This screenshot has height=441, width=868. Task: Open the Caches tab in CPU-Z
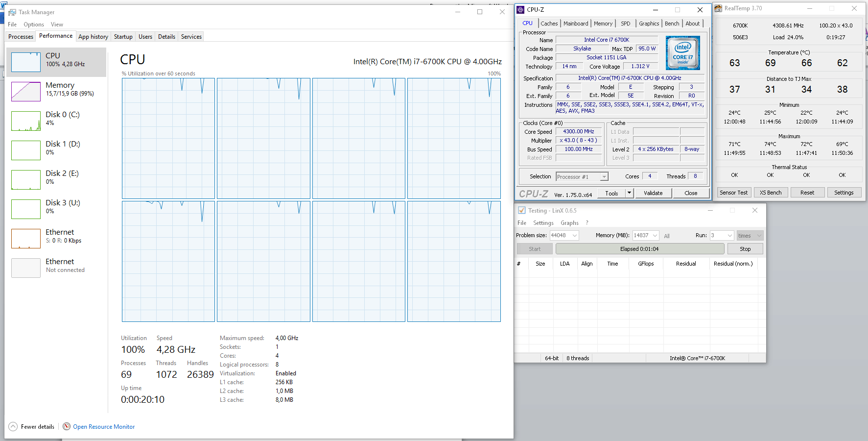549,24
